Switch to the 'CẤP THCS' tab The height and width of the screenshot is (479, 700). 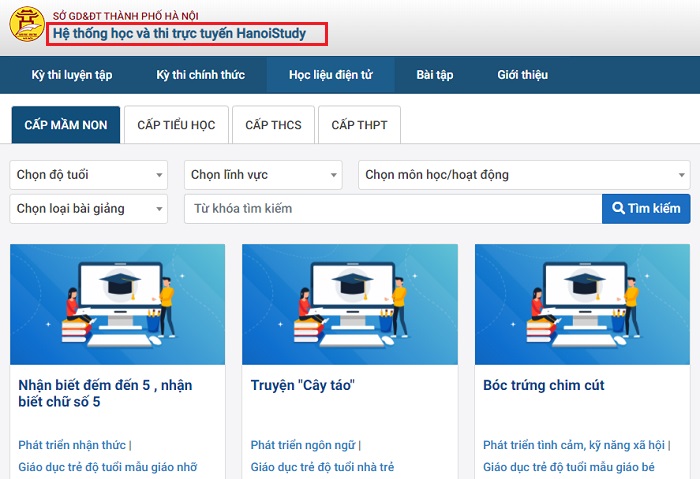(273, 125)
